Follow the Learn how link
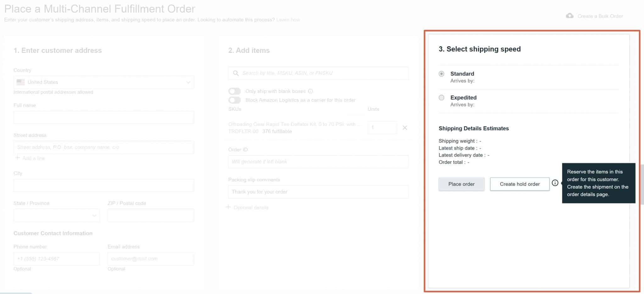Image resolution: width=644 pixels, height=294 pixels. point(288,20)
